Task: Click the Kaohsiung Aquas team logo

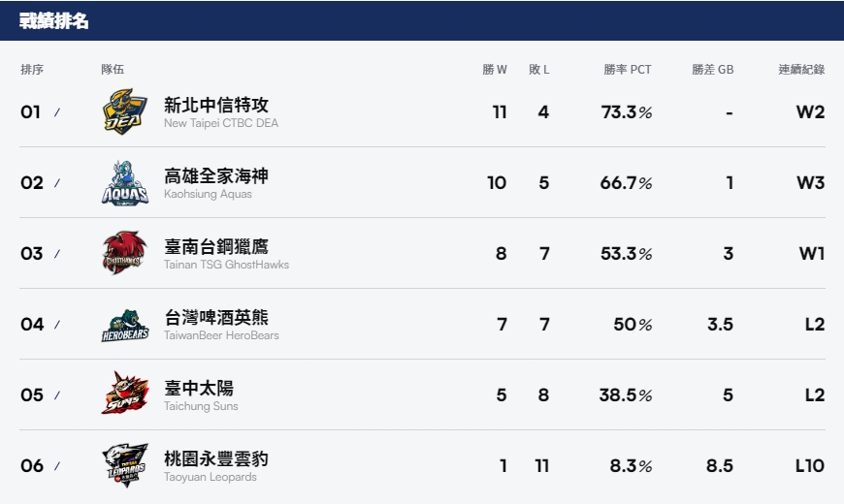Action: tap(125, 182)
